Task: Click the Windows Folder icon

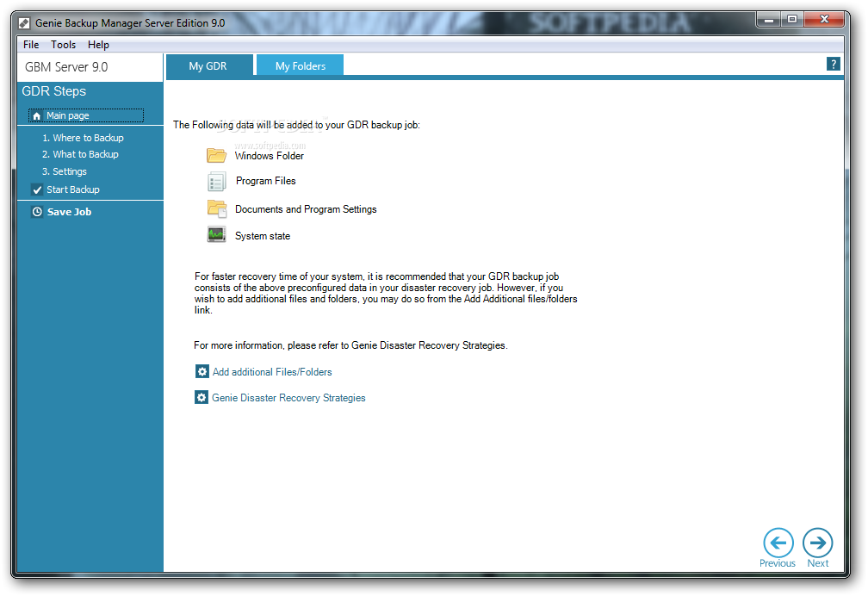Action: coord(216,155)
